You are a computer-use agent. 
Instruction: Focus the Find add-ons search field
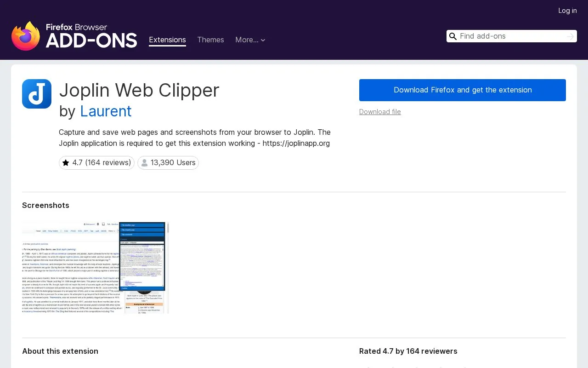click(x=511, y=36)
